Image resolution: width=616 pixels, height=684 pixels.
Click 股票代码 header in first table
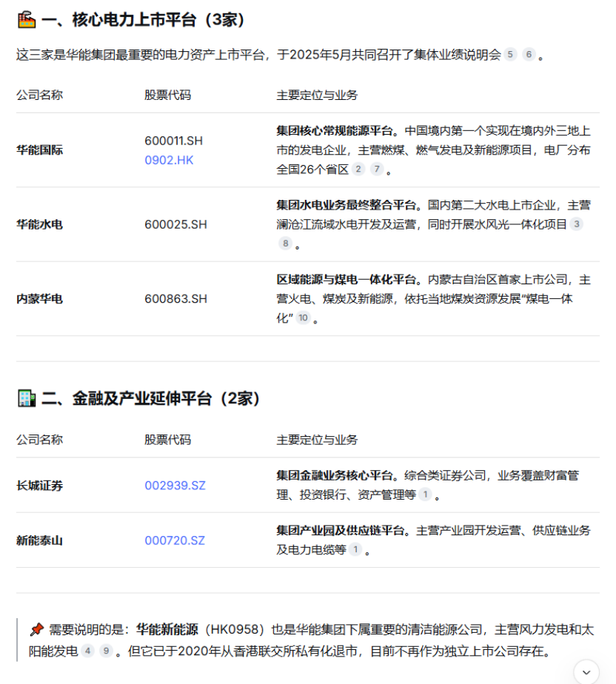[168, 95]
